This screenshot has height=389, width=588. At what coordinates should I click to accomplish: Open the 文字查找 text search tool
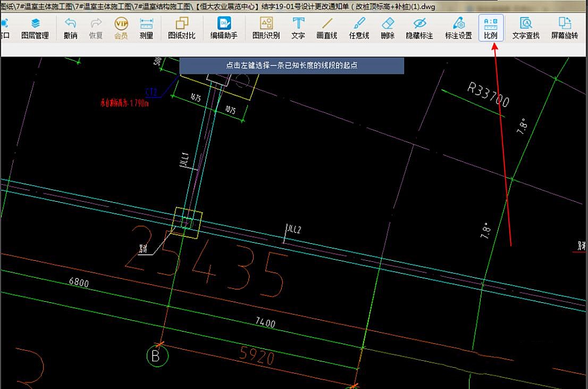[526, 28]
